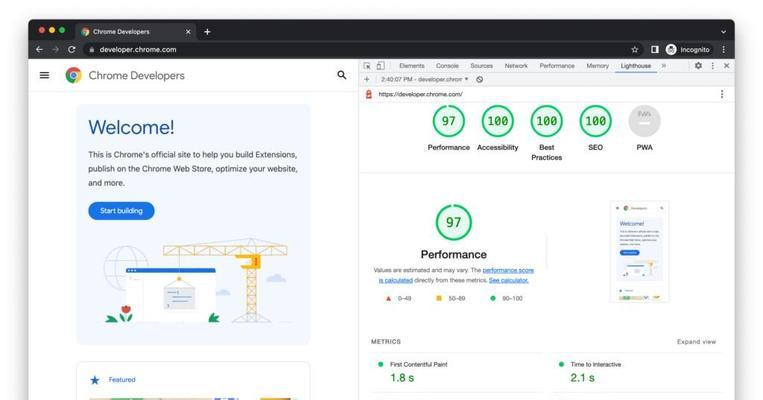Click the Incognito profile button
Viewport: 763px width, 400px height.
click(688, 50)
